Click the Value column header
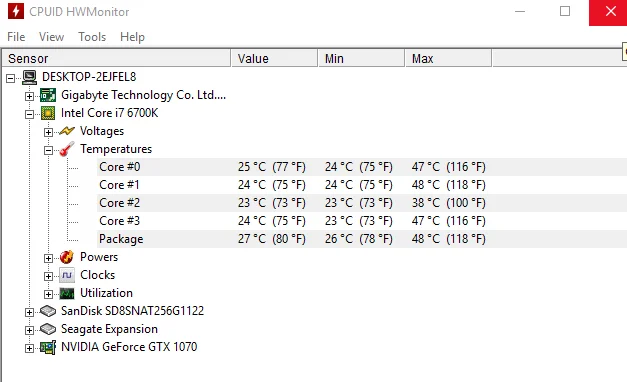The image size is (627, 382). [x=275, y=58]
